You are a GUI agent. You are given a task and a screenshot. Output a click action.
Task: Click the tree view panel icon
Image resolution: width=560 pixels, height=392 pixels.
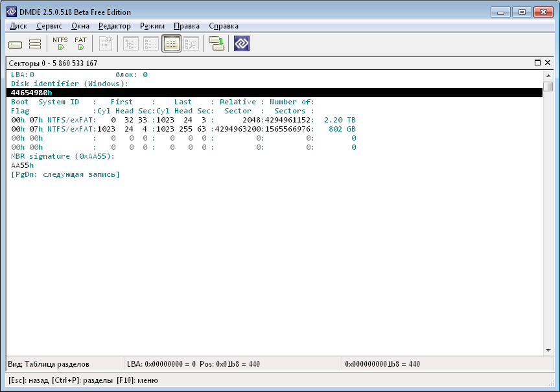coord(131,44)
